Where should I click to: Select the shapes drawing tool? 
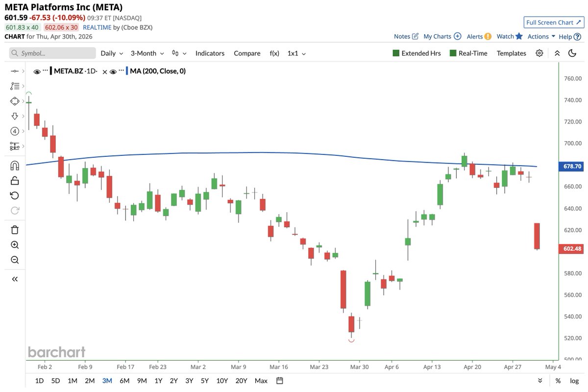pos(14,101)
